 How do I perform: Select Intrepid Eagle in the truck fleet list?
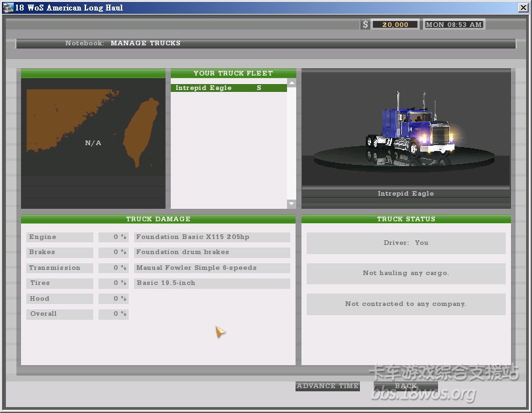(229, 88)
